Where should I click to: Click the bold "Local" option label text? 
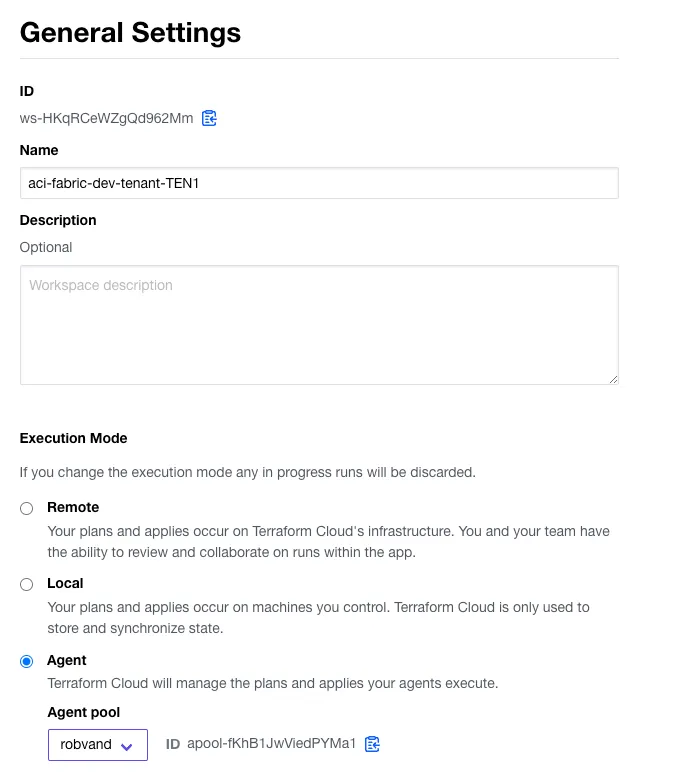(x=65, y=583)
